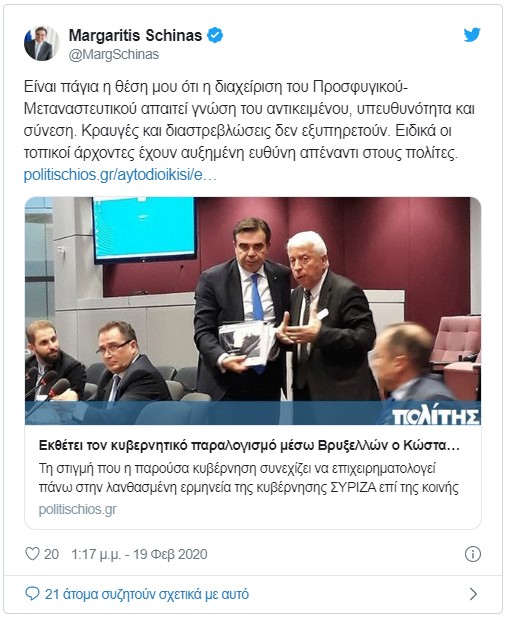Click the ΠΟΛΙΤΗΣ logo on the photo
This screenshot has width=507, height=621.
[436, 415]
